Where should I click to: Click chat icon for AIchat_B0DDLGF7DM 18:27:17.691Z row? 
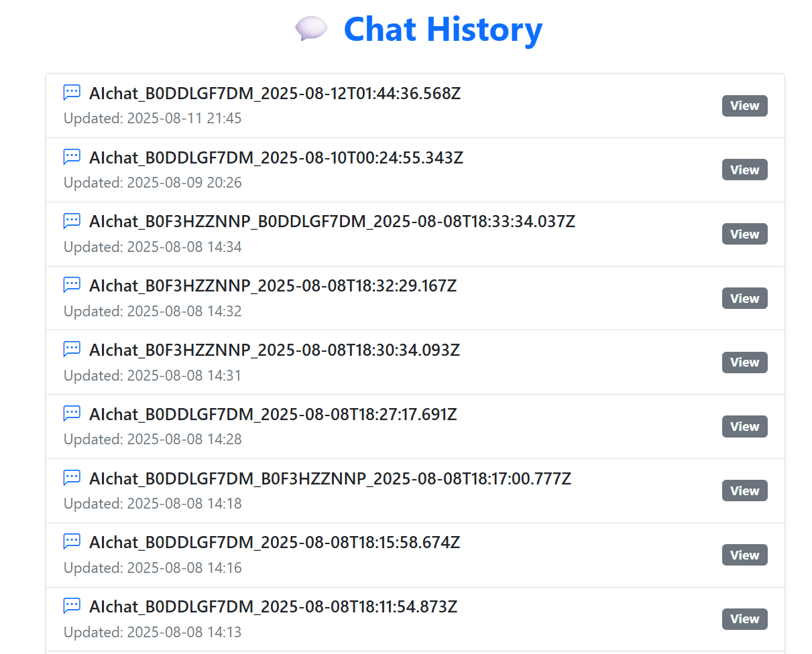72,413
